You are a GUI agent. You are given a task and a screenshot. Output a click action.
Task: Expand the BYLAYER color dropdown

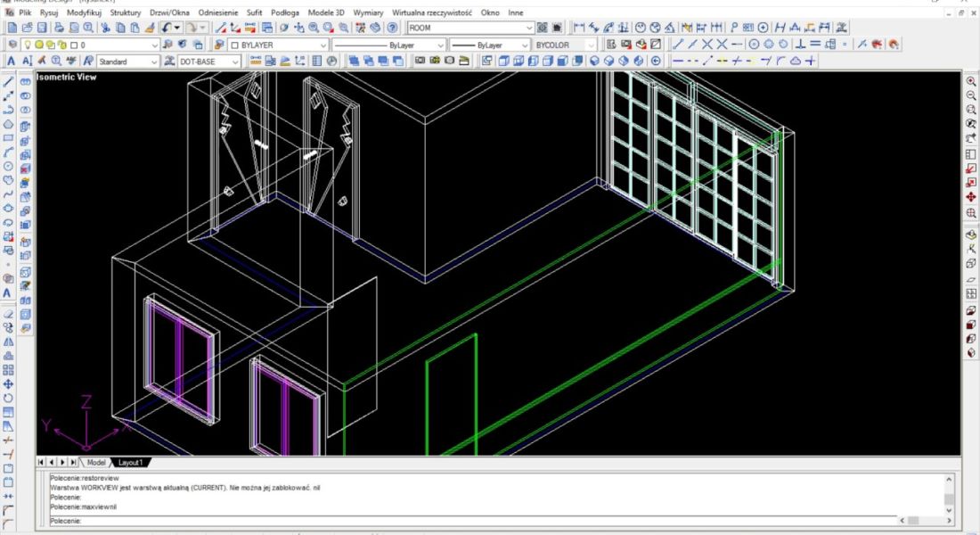(x=323, y=45)
